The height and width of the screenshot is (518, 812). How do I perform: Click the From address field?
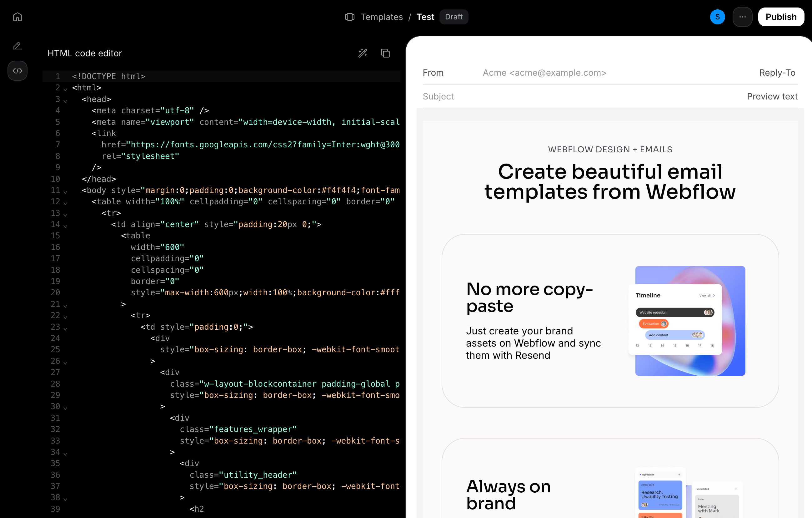click(544, 73)
